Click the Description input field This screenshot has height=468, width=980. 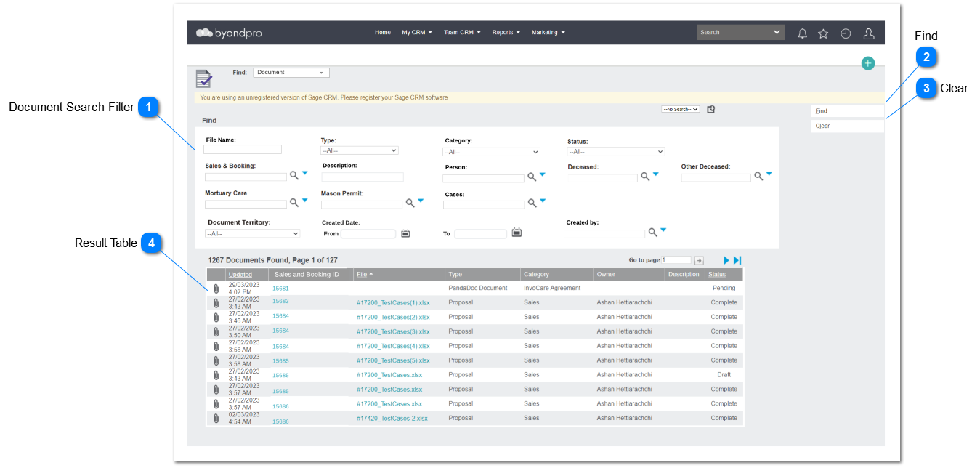point(363,177)
